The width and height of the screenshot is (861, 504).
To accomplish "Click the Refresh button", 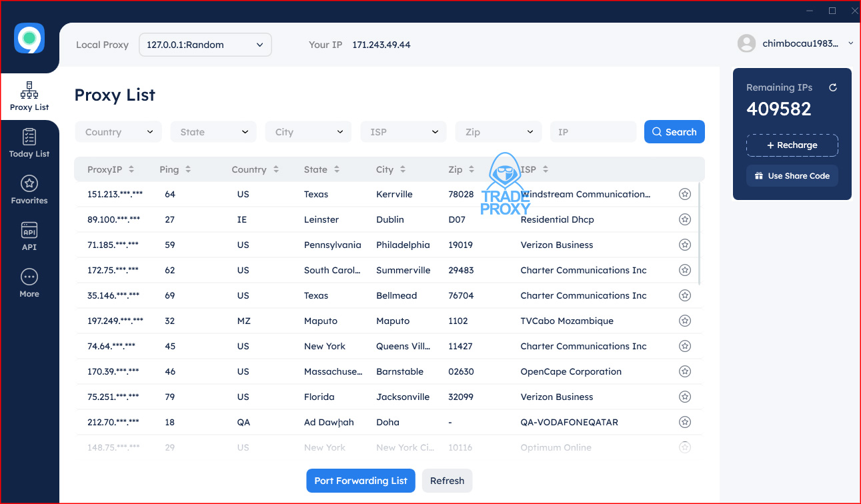I will [x=447, y=481].
